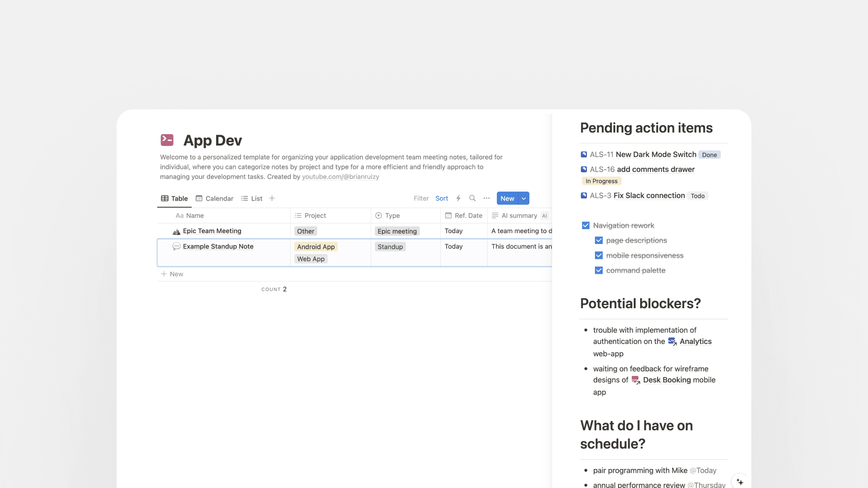Screen dimensions: 868x488
Task: Click the Potential blockers? heading
Action: coord(641,304)
